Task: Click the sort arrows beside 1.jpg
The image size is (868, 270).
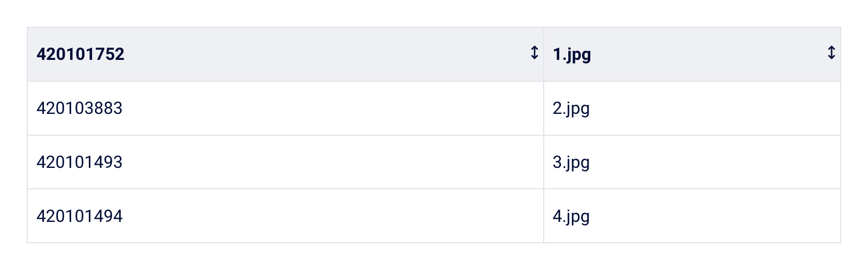Action: [x=831, y=52]
